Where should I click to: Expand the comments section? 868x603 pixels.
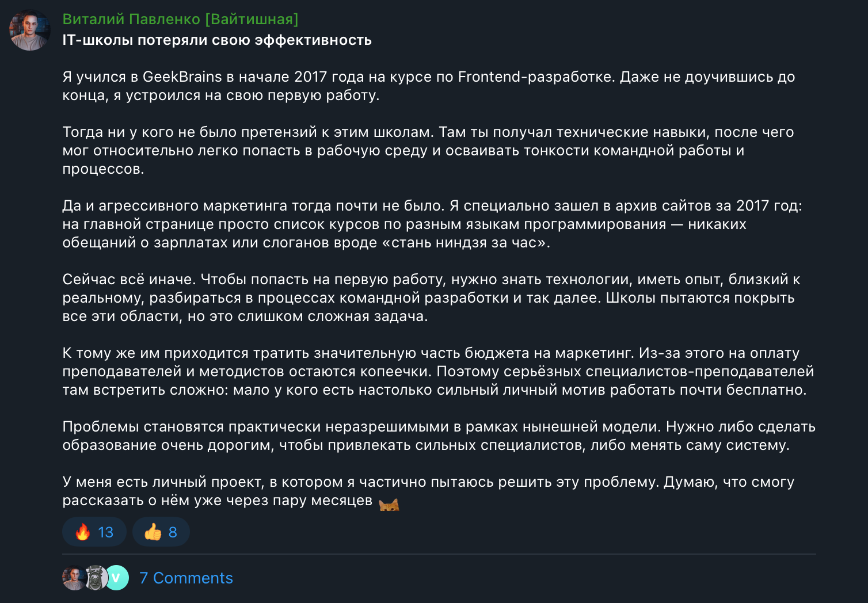point(186,578)
